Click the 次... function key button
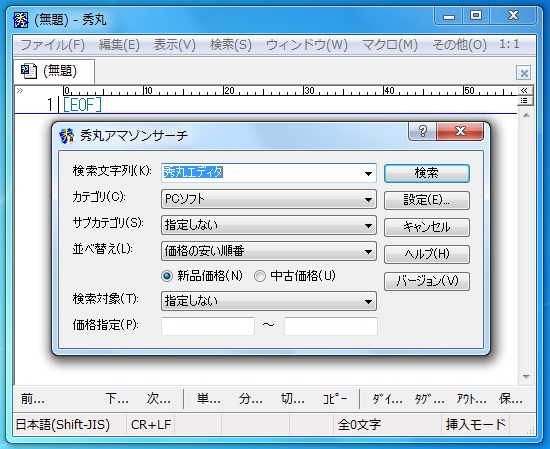Viewport: 550px width, 449px height. click(x=159, y=399)
